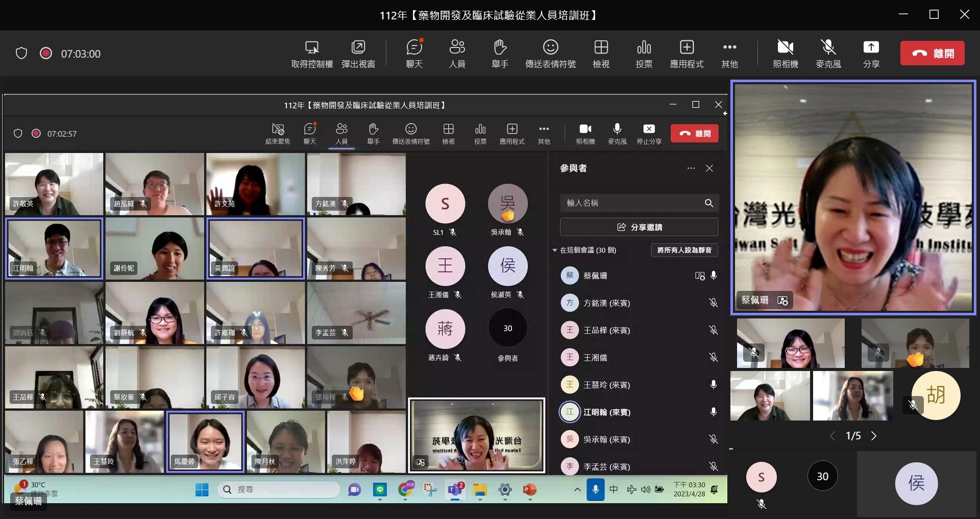Open 投票 polls in top toolbar

[x=644, y=53]
